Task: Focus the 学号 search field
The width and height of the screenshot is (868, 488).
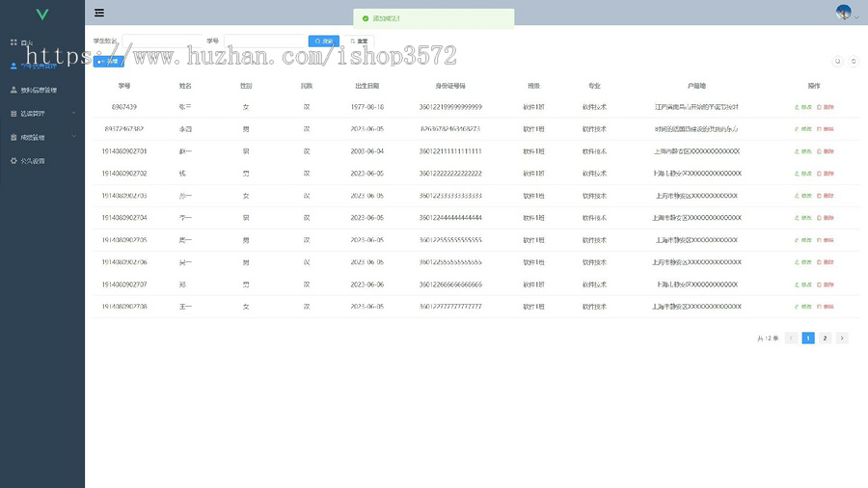Action: coord(264,41)
